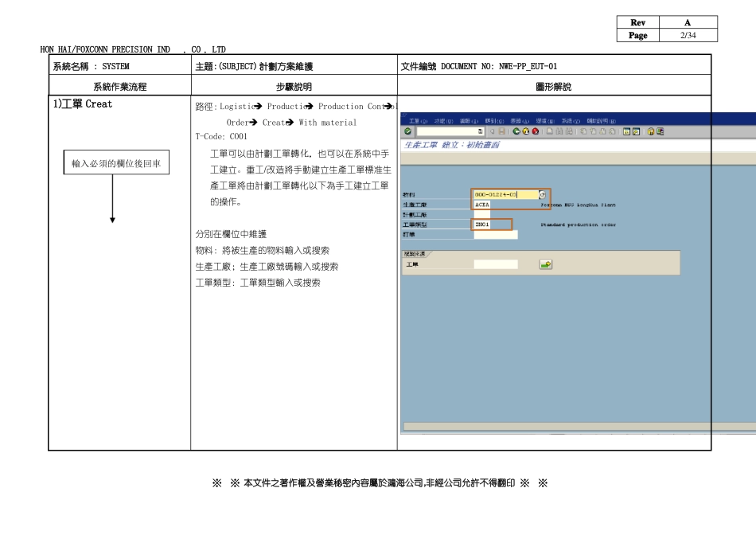
Task: Click the Next Page icon
Action: pyautogui.click(x=602, y=131)
